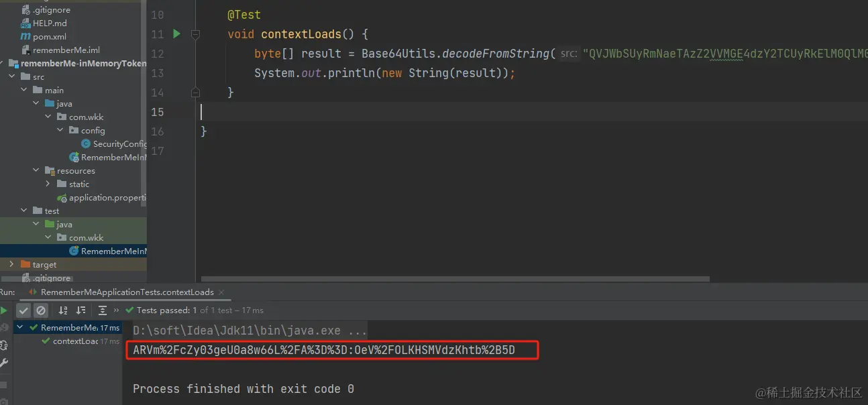Click the fold end marker at line 14
Screen dimensions: 868x405
pyautogui.click(x=195, y=92)
